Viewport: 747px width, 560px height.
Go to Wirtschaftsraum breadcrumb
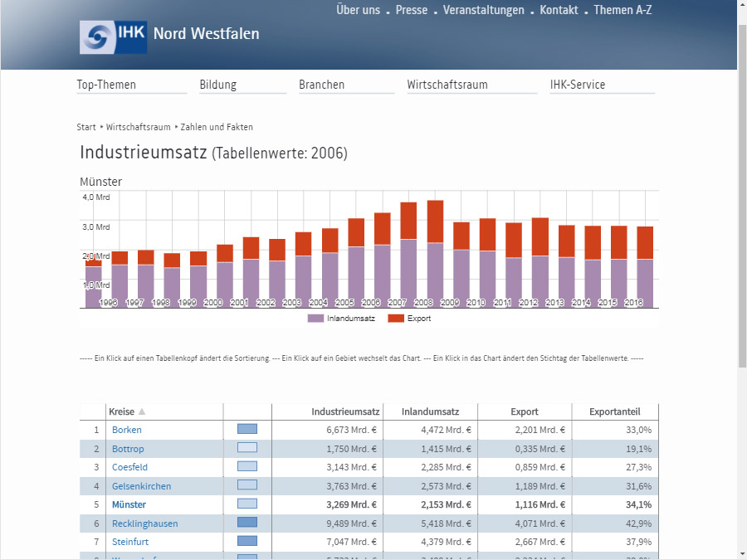(138, 127)
